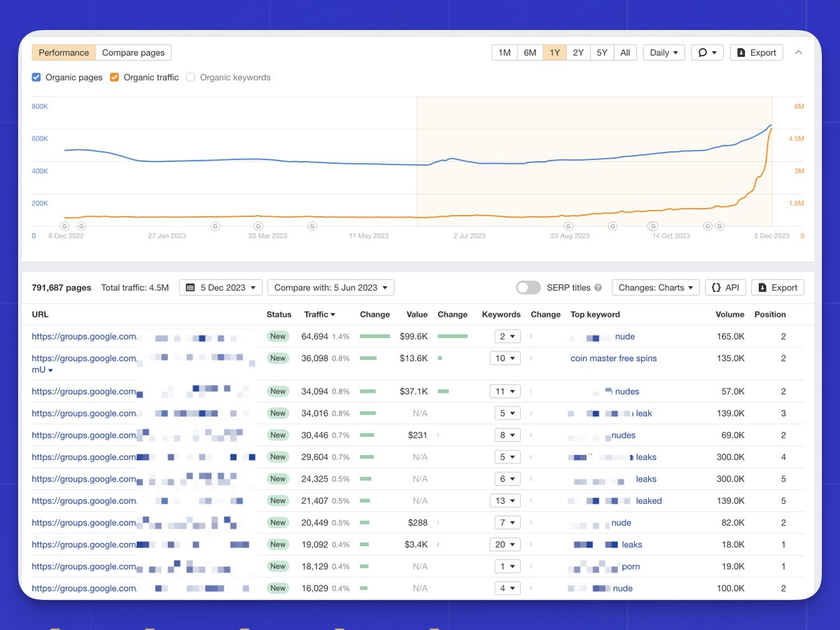Click the Volume column header
Viewport: 840px width, 630px height.
730,314
